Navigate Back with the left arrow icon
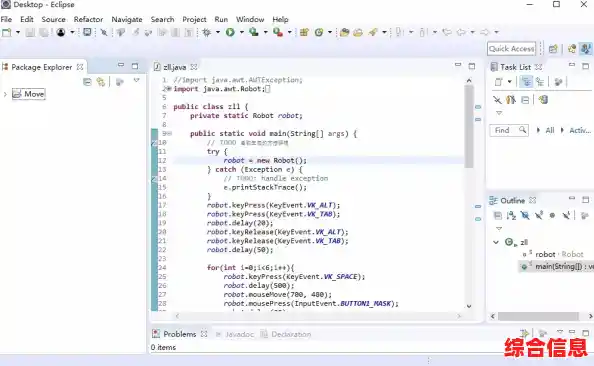Image resolution: width=594 pixels, height=366 pixels. pyautogui.click(x=461, y=32)
